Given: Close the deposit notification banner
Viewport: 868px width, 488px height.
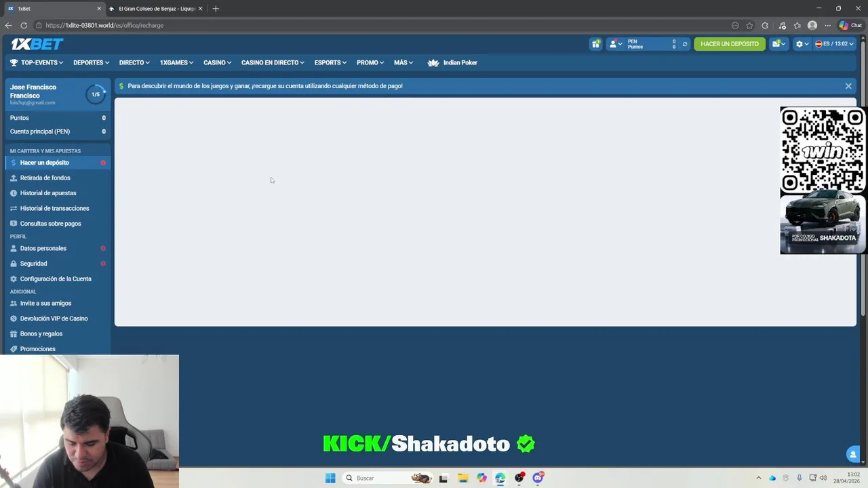Looking at the screenshot, I should coord(848,86).
